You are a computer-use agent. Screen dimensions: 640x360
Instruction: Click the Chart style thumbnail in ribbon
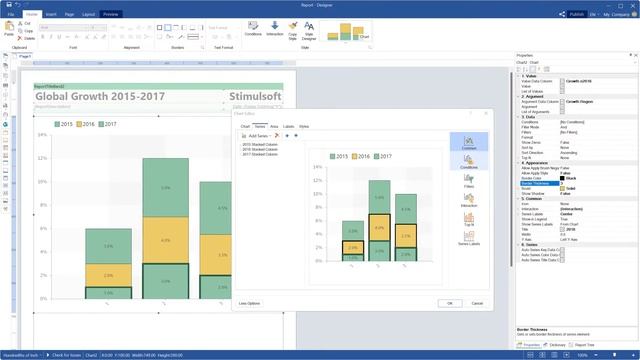pyautogui.click(x=345, y=31)
